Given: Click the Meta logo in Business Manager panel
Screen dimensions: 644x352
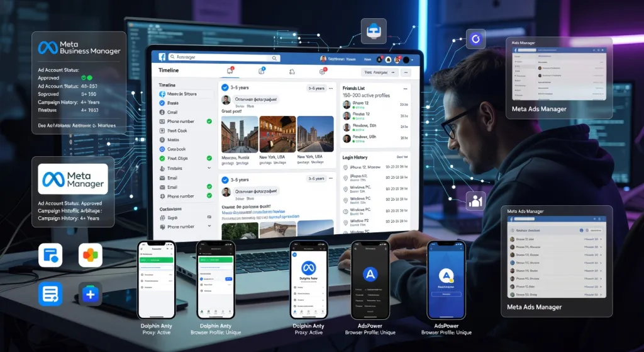Looking at the screenshot, I should [x=48, y=48].
